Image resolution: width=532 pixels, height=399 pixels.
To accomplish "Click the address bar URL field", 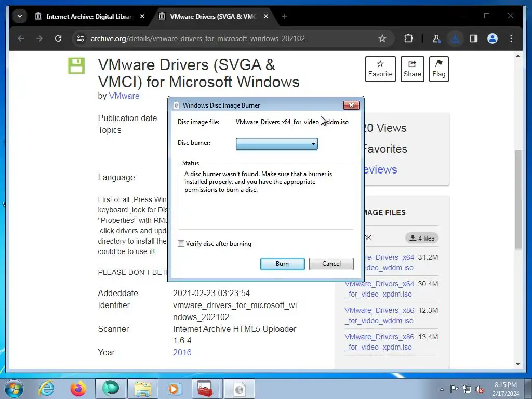I will 198,38.
